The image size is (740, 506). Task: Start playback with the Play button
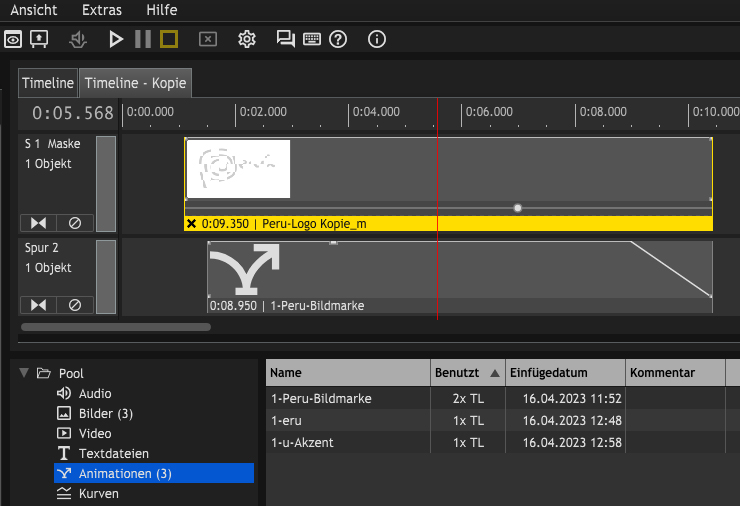(116, 39)
